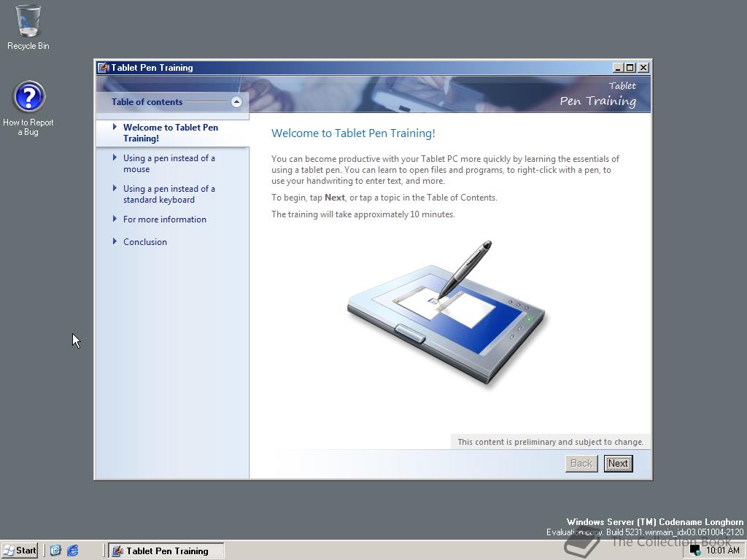The height and width of the screenshot is (560, 747).
Task: Click the Next button
Action: [618, 463]
